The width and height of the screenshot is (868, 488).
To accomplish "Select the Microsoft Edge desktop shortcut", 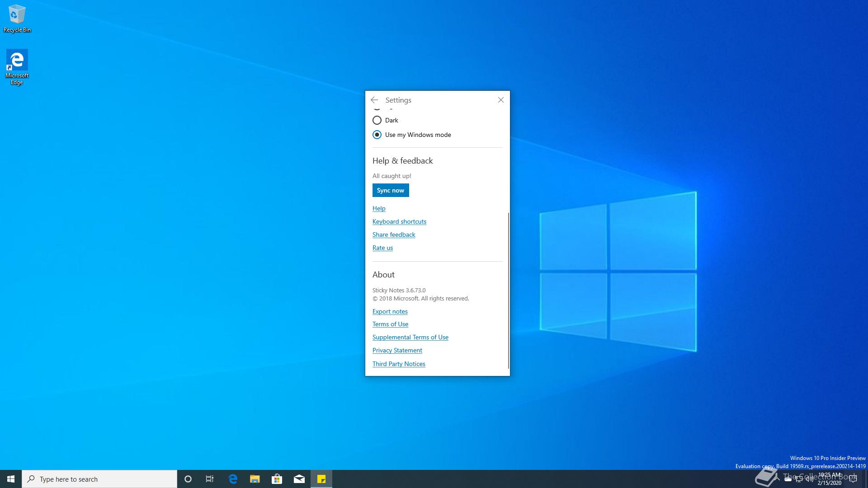I will (17, 67).
